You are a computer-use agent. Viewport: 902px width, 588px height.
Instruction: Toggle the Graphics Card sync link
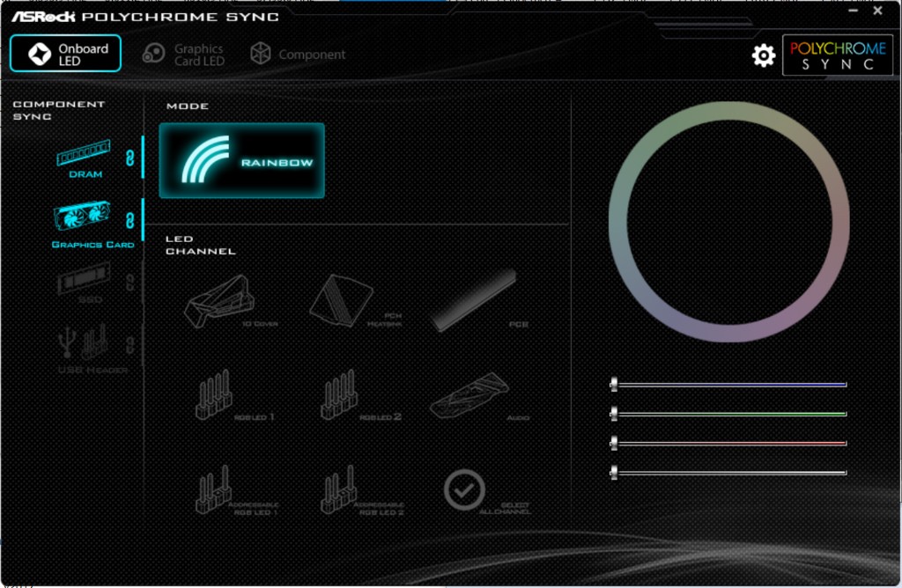pos(130,219)
